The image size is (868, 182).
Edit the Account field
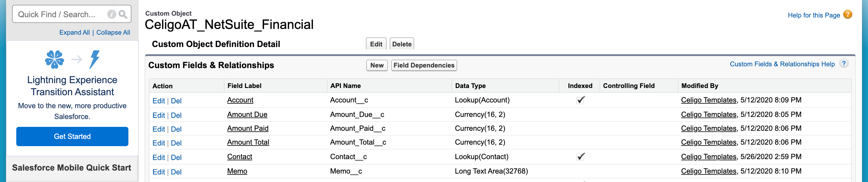158,101
